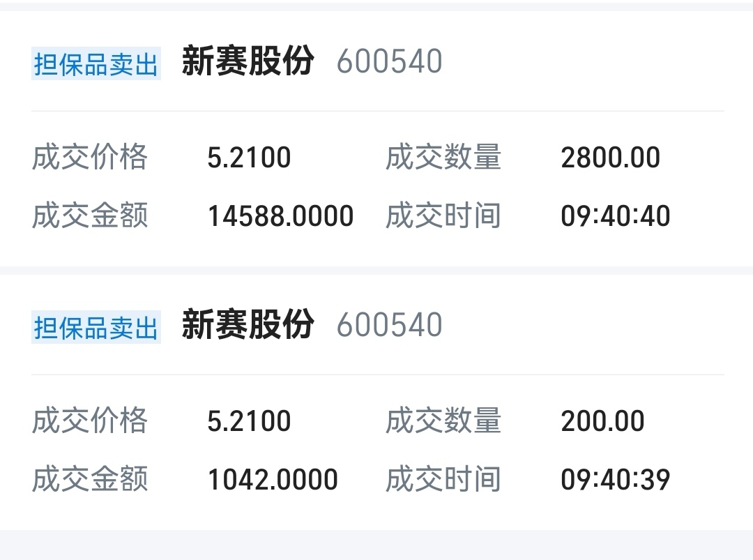
Task: Click the 成交价格 label in the 2800-share record
Action: click(90, 158)
